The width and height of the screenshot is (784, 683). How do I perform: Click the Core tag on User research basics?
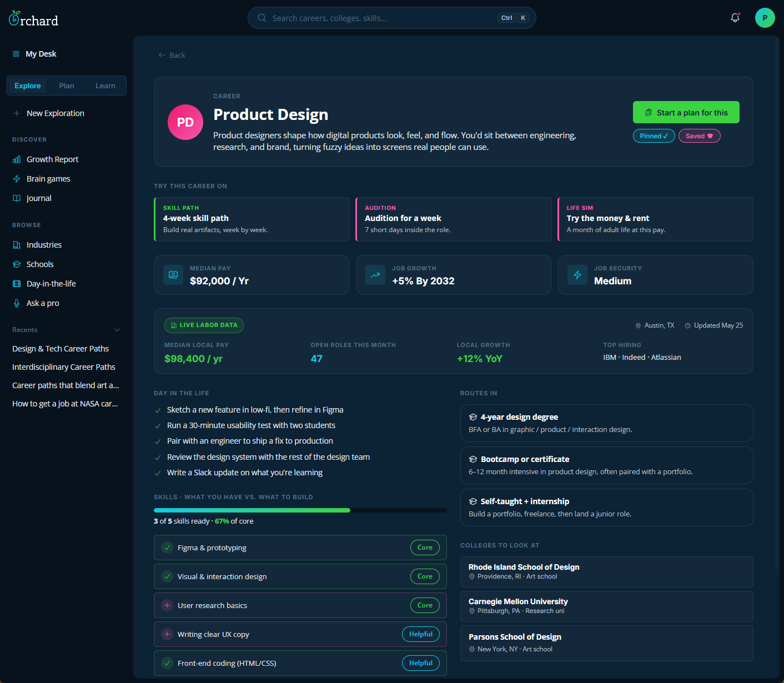click(x=425, y=605)
